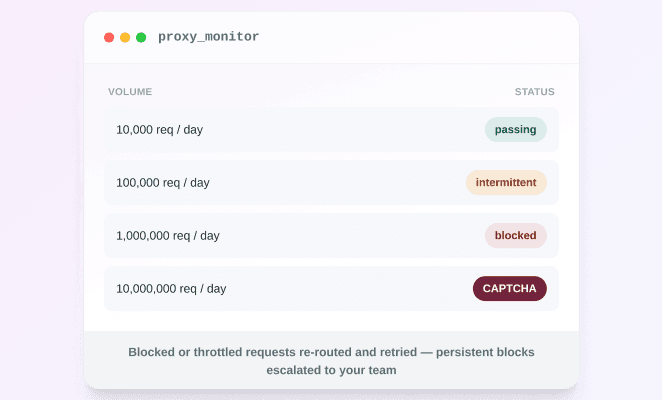Image resolution: width=662 pixels, height=400 pixels.
Task: Select the 10,000 req / day row
Action: [x=331, y=130]
